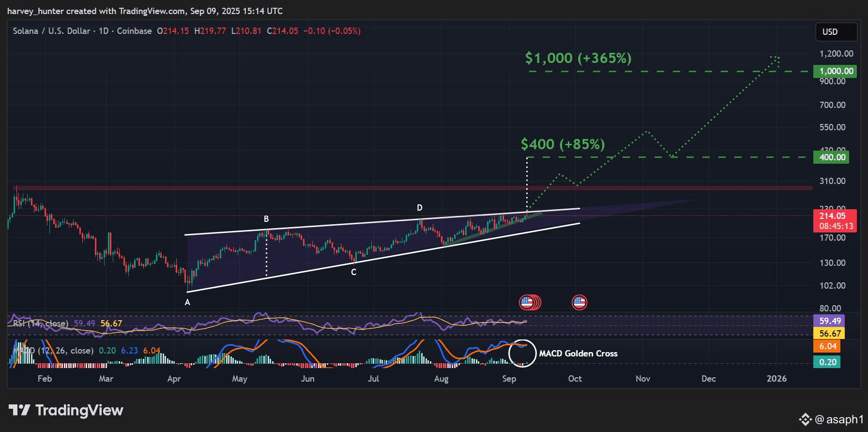Click the close value C214.05
Image resolution: width=868 pixels, height=432 pixels.
point(283,31)
